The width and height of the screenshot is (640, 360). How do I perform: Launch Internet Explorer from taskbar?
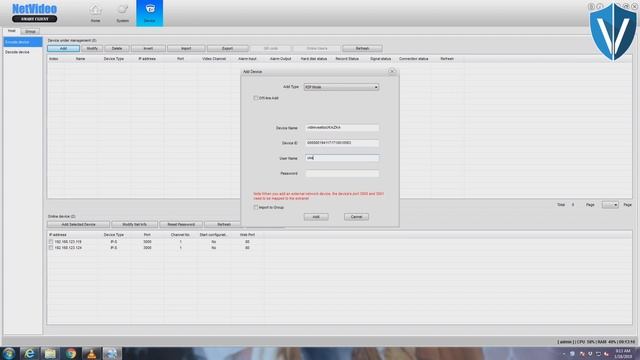30,353
